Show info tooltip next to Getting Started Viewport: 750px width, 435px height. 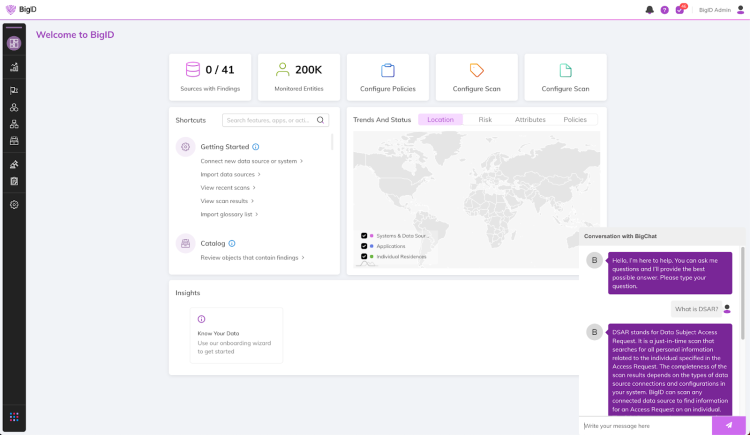point(255,147)
